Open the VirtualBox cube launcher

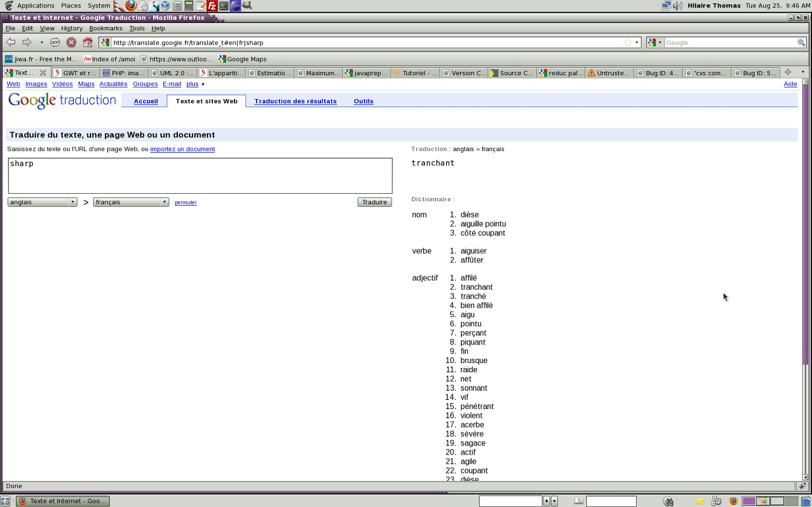(166, 5)
